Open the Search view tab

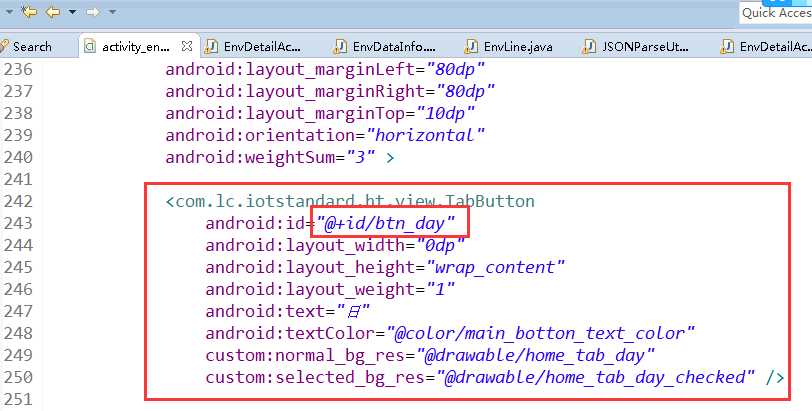click(x=26, y=47)
